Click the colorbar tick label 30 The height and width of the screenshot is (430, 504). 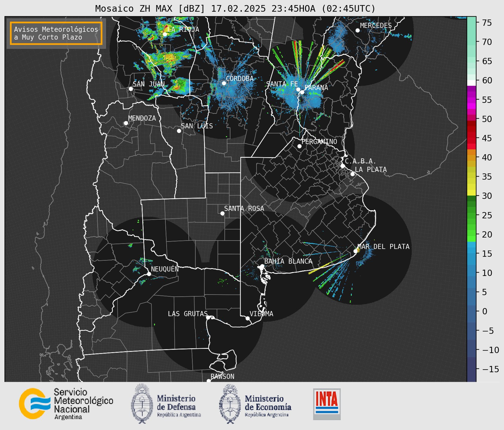point(487,196)
